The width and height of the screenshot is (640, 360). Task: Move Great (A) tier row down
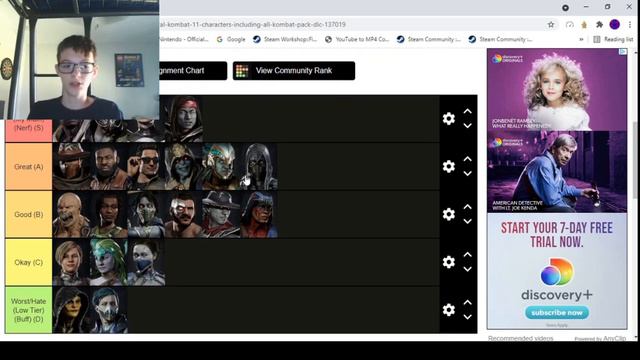click(x=468, y=173)
